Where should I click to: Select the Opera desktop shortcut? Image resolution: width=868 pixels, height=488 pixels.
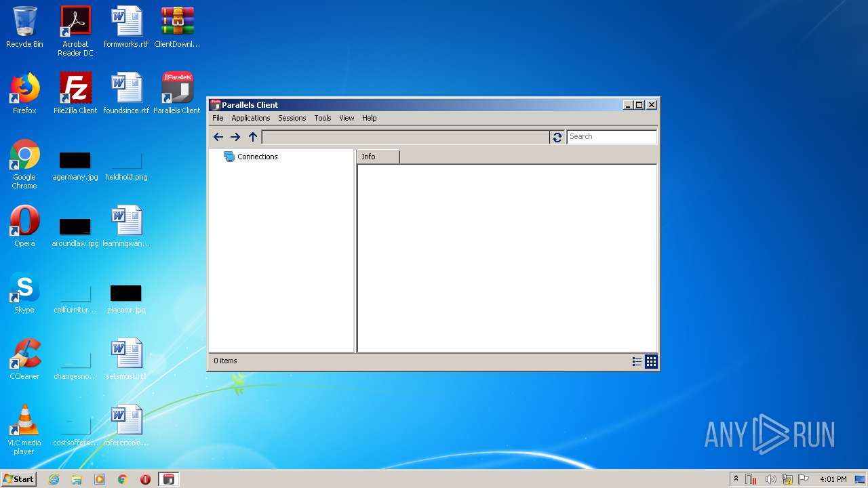[x=24, y=226]
